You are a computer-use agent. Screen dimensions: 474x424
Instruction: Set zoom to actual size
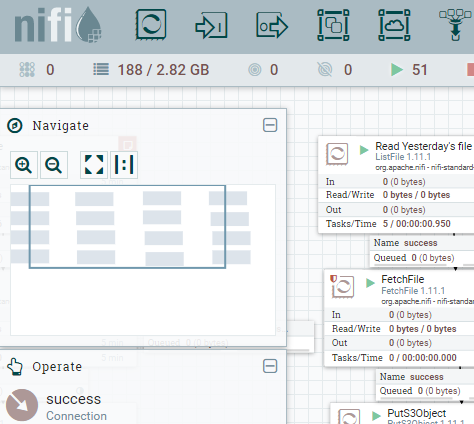(124, 165)
